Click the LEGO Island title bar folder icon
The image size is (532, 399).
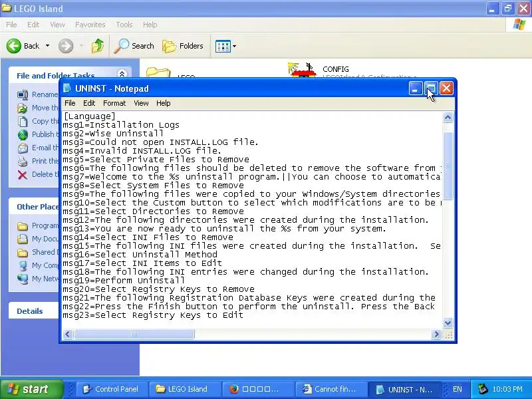coord(6,8)
